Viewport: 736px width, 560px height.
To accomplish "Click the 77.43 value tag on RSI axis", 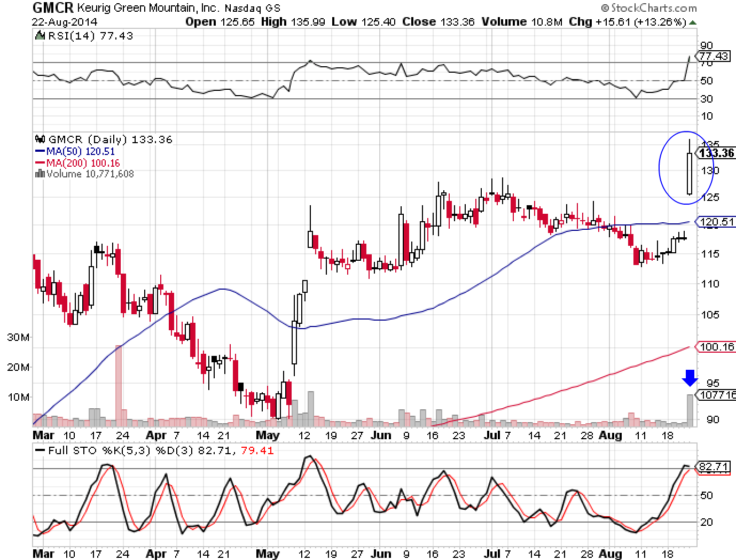I will coord(713,56).
